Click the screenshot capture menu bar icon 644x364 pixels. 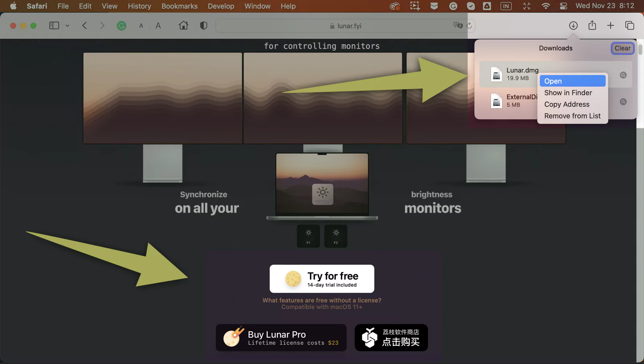pos(415,6)
